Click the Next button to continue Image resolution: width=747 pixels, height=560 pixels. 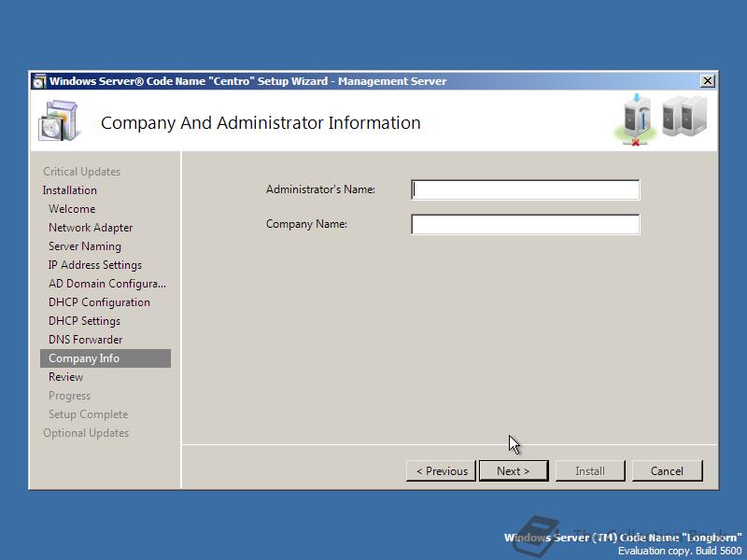click(514, 470)
